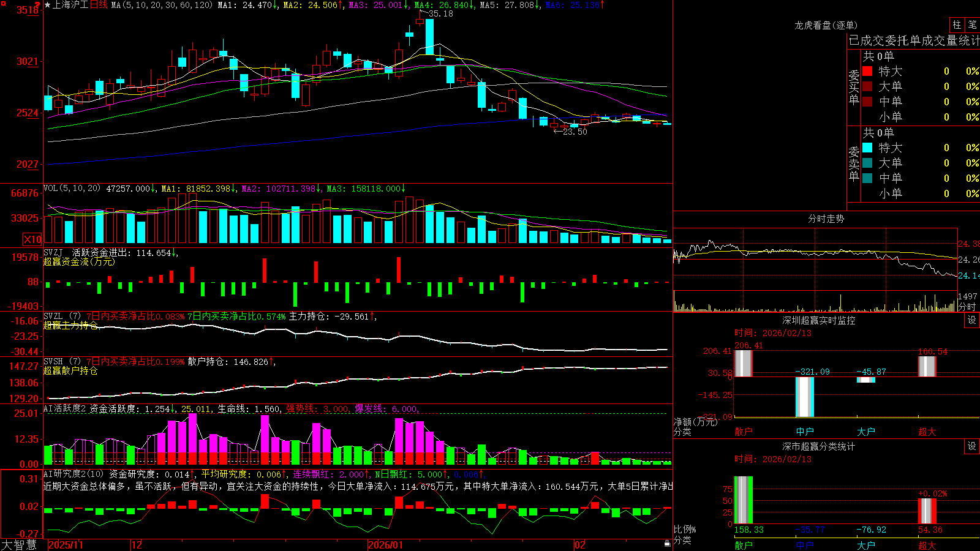980x551 pixels.
Task: Select the 2025/11 date marker on the timeline
Action: 66,545
